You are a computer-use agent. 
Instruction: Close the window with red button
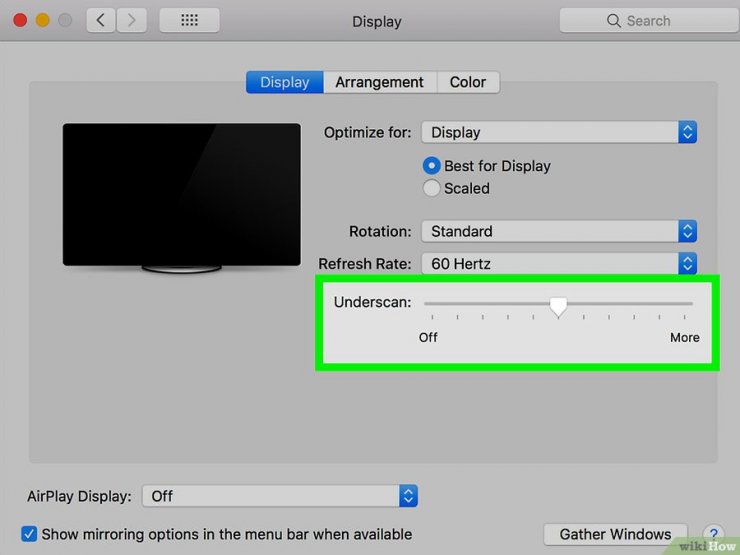pyautogui.click(x=20, y=20)
